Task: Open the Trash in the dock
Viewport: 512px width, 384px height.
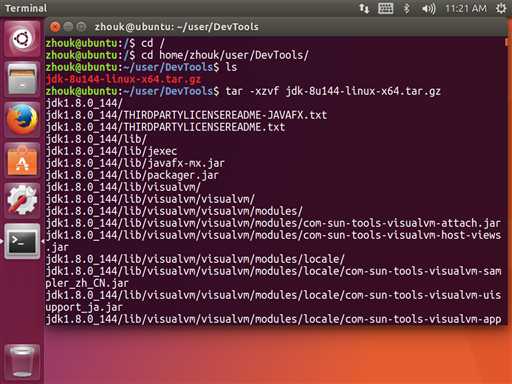Action: (22, 362)
